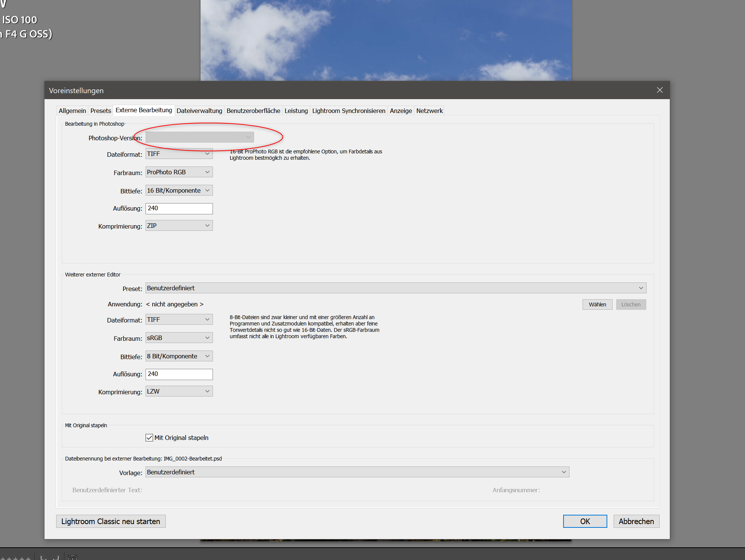Open the Bittiefe dropdown showing 16 Bit/Komponente
The height and width of the screenshot is (560, 745).
tap(178, 190)
